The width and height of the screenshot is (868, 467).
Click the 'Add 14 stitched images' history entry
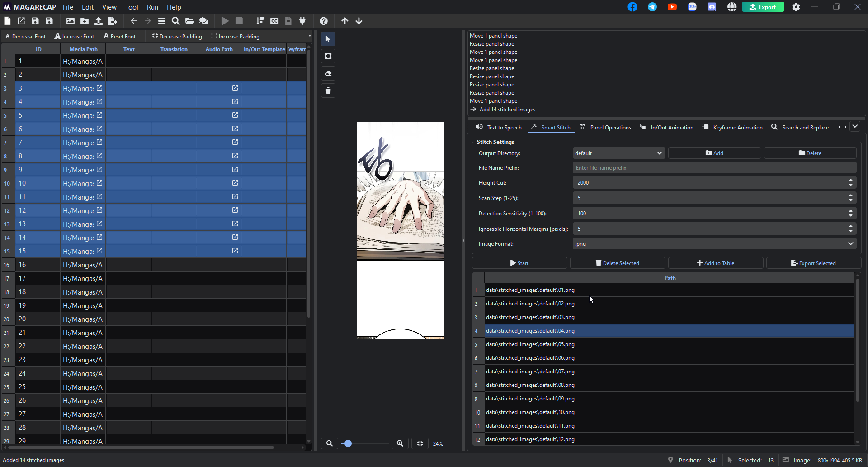[507, 110]
